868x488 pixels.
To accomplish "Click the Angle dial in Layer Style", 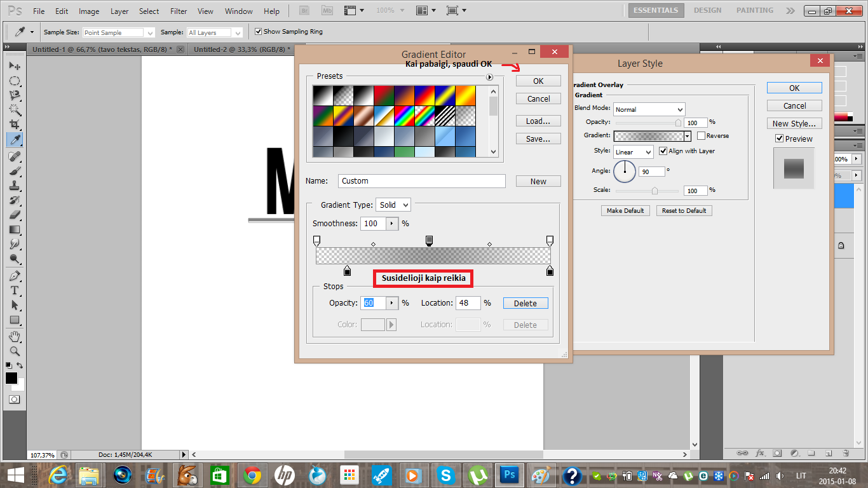I will click(625, 170).
